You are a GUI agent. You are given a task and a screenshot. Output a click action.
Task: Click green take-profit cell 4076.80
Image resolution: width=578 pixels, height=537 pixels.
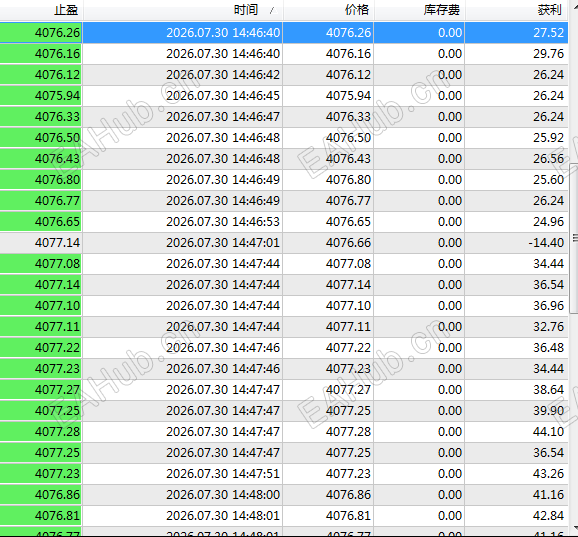(41, 179)
